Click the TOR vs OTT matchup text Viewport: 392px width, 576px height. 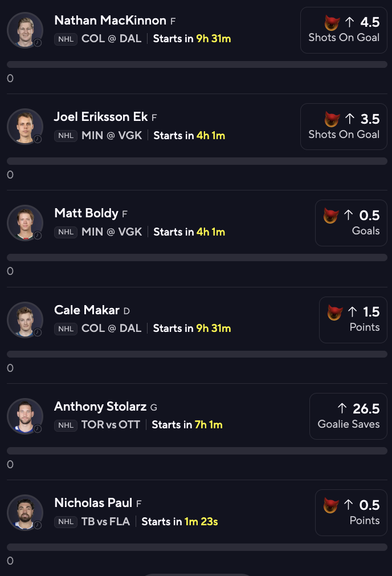click(111, 425)
